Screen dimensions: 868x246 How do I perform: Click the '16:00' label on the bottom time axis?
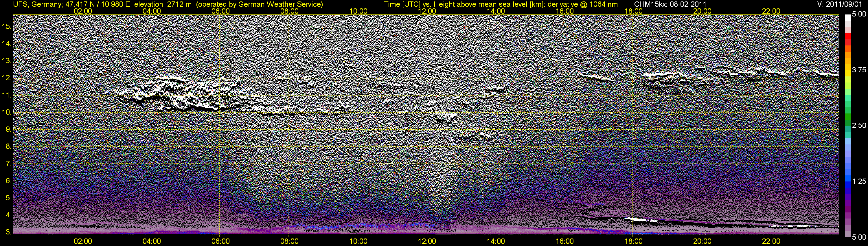tap(565, 241)
